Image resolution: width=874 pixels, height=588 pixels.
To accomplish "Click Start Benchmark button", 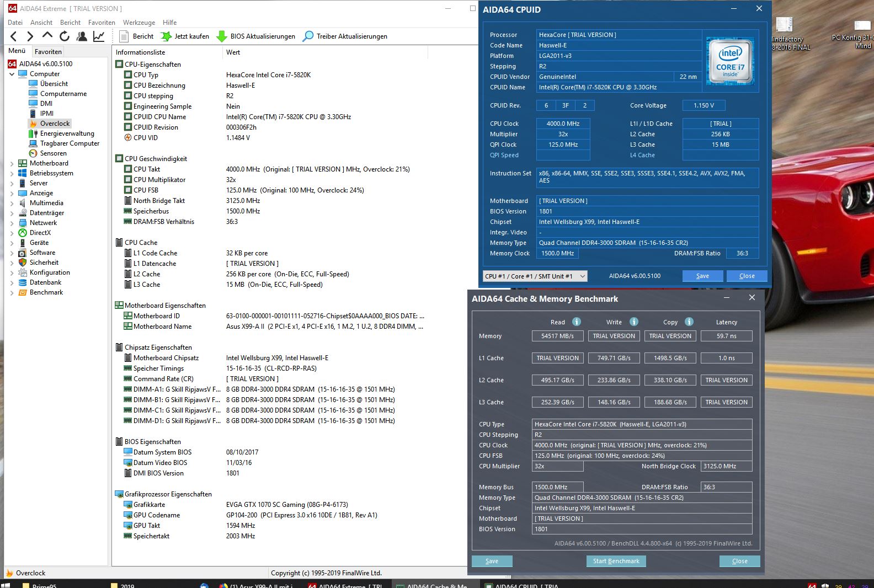I will pyautogui.click(x=616, y=561).
